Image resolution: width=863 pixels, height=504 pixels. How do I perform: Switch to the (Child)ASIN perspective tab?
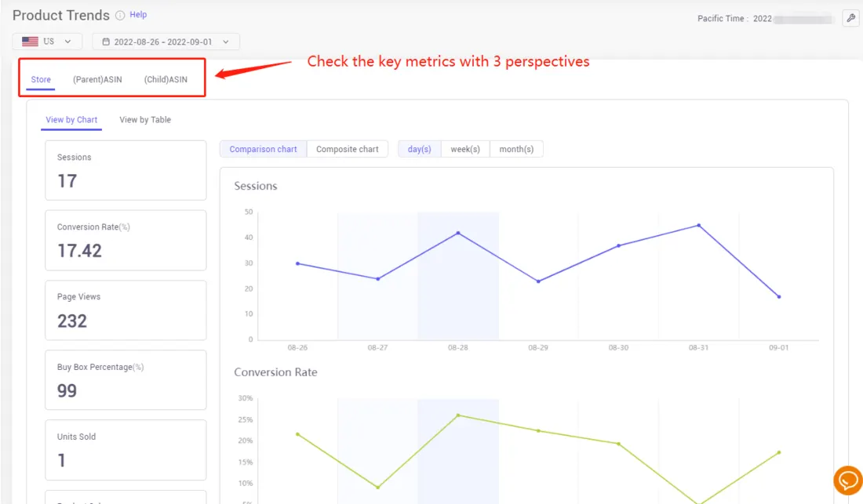coord(167,78)
